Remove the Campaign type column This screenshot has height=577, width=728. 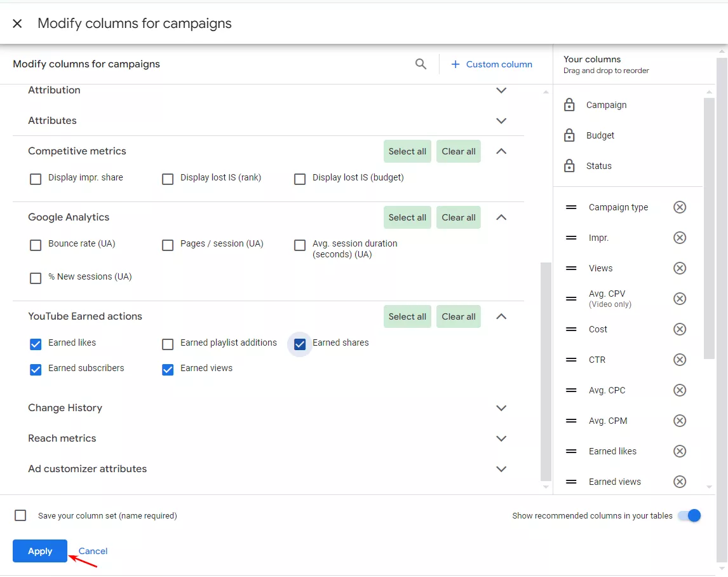pos(680,207)
